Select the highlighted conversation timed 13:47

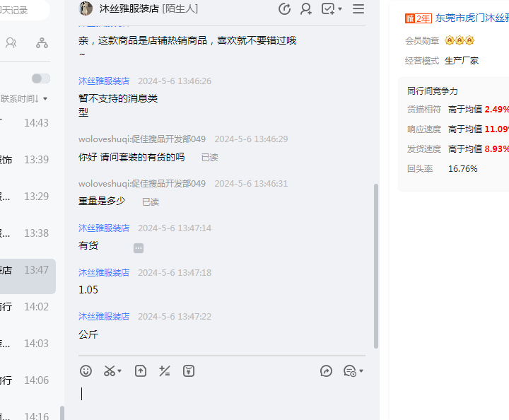pyautogui.click(x=28, y=276)
